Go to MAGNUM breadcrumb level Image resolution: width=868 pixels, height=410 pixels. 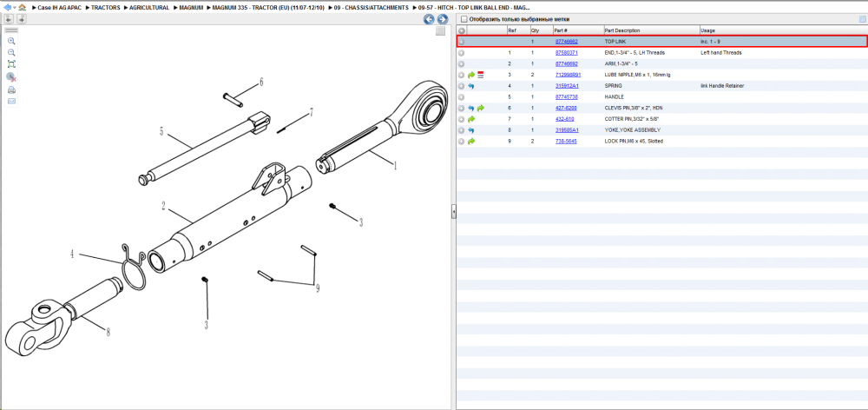191,8
